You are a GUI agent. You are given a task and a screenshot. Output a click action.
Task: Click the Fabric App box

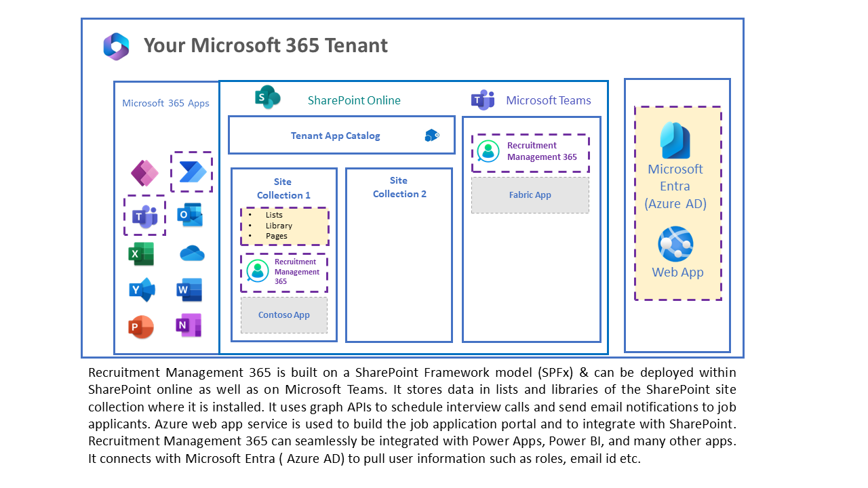[530, 195]
